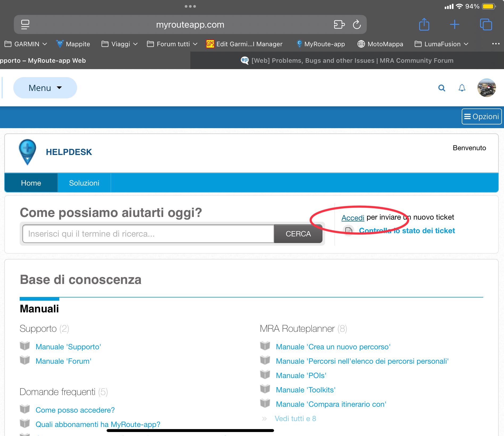Screen dimensions: 504x436
Task: Click book icon beside Manuale 'Supporto'
Action: coord(25,346)
